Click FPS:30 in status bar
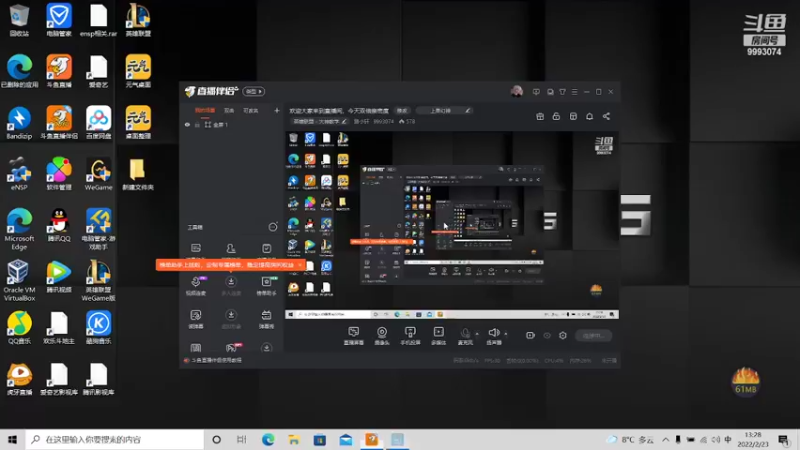 (x=492, y=360)
